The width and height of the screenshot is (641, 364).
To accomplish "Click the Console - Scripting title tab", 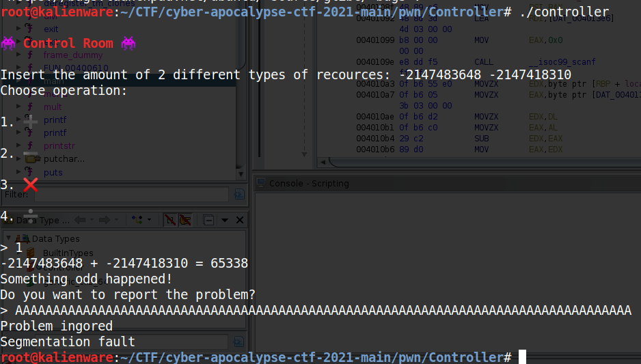I will point(309,183).
